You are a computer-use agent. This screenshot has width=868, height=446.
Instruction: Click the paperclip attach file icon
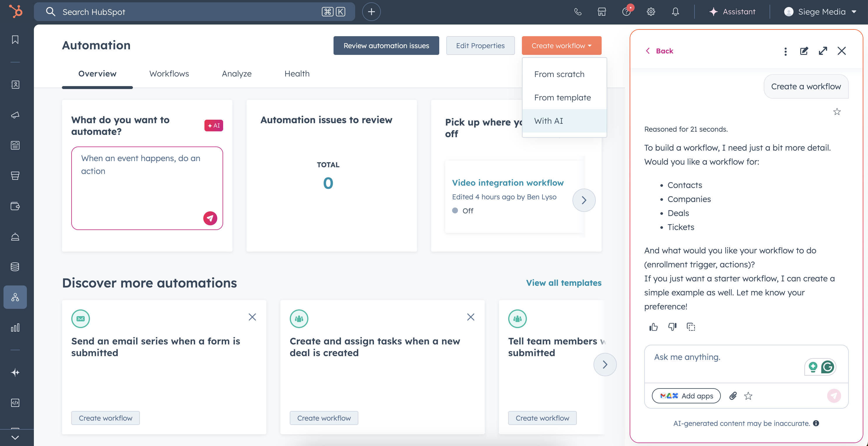pos(733,396)
